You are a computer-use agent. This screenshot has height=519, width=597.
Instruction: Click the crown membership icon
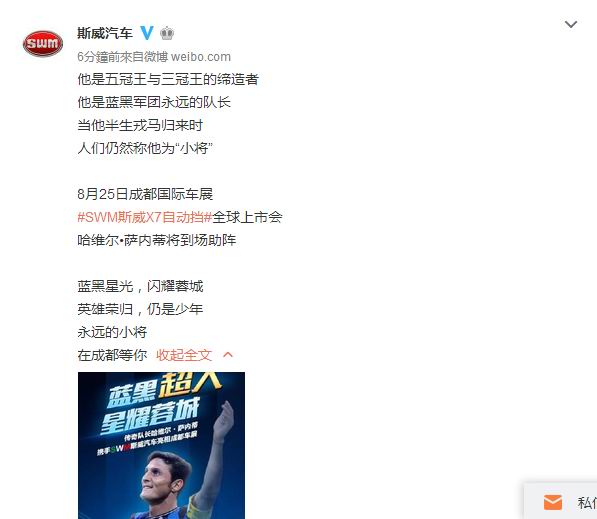167,34
